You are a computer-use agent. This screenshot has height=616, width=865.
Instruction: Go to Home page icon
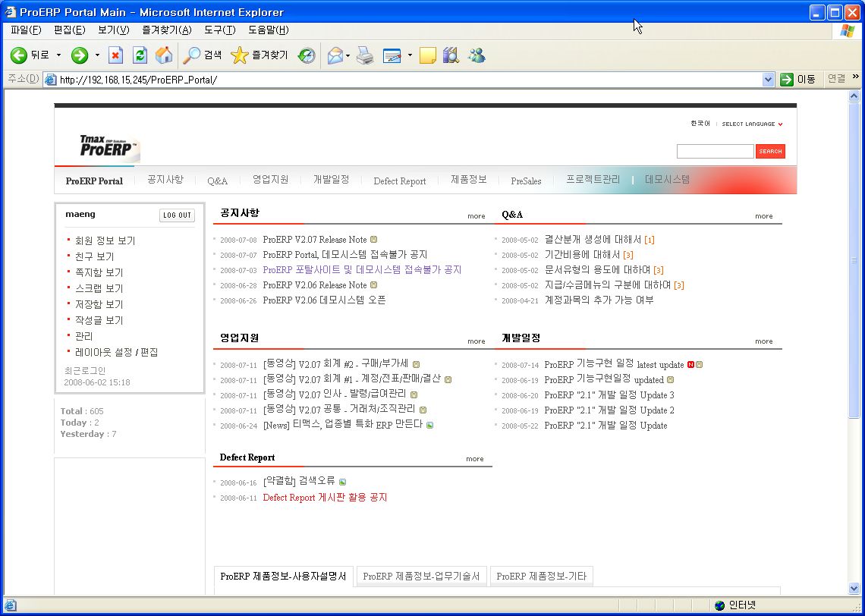tap(164, 55)
